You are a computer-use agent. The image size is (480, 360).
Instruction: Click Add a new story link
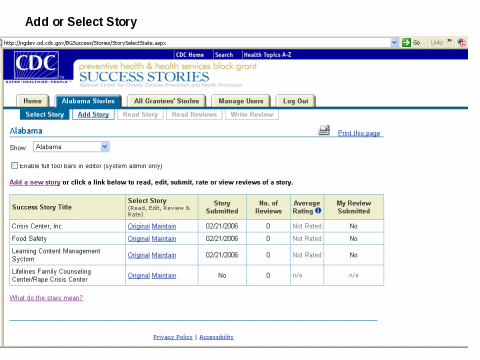(x=35, y=182)
